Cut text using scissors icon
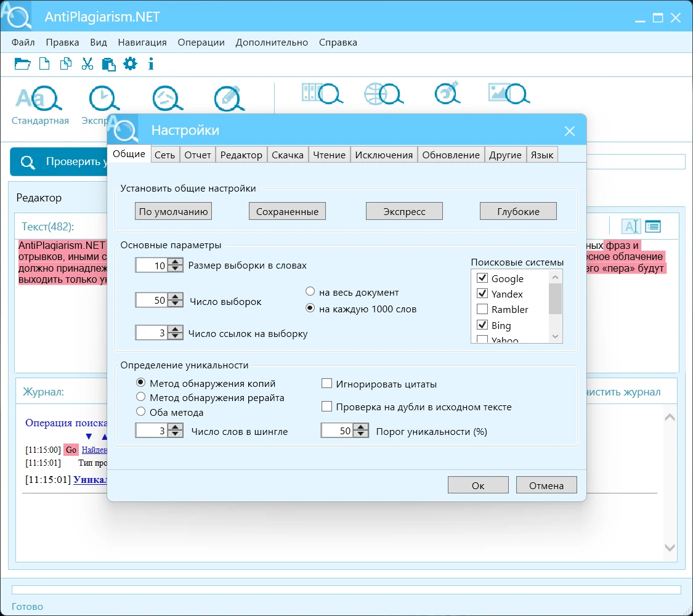The height and width of the screenshot is (616, 693). pyautogui.click(x=87, y=64)
